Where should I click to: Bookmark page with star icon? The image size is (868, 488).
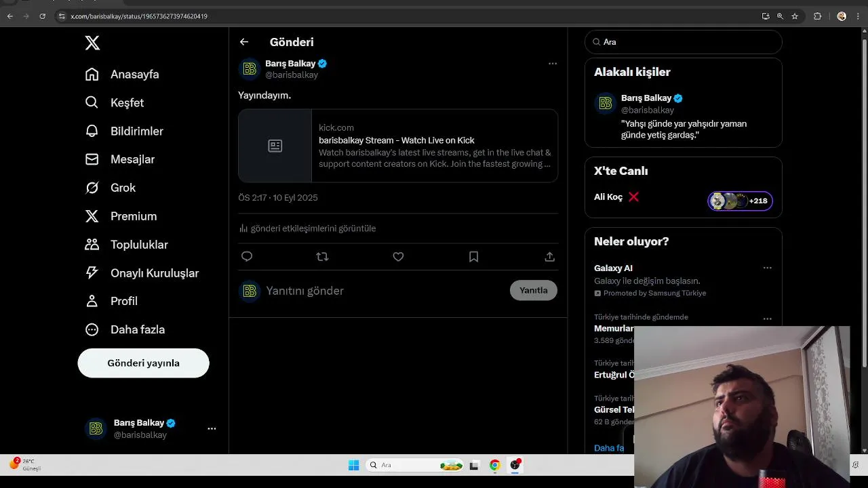coord(795,16)
